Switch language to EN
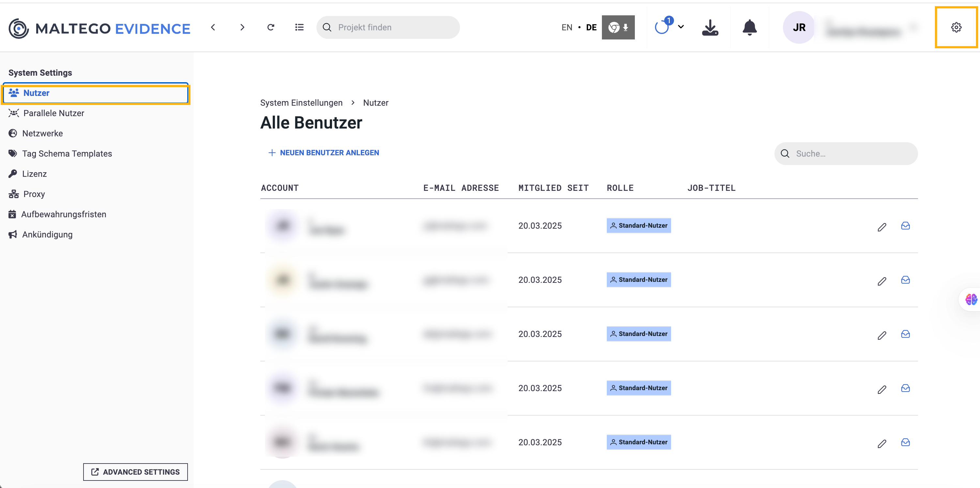This screenshot has height=488, width=980. (566, 27)
